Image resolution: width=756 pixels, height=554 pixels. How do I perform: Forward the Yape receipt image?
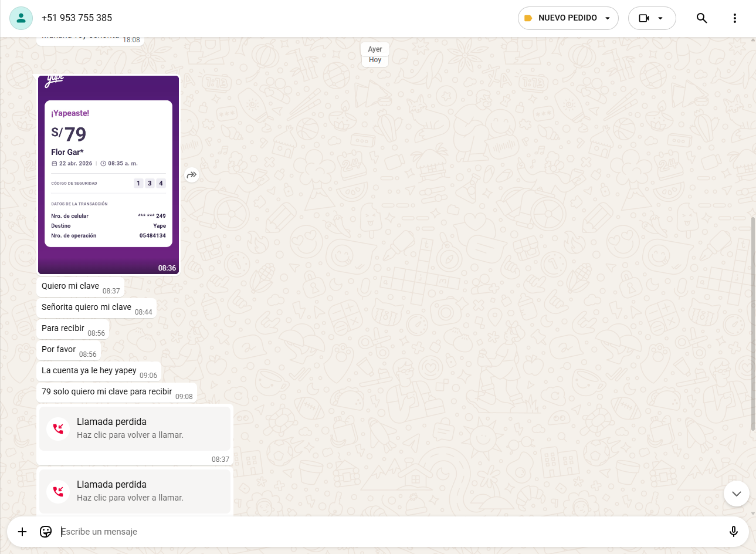coord(192,175)
